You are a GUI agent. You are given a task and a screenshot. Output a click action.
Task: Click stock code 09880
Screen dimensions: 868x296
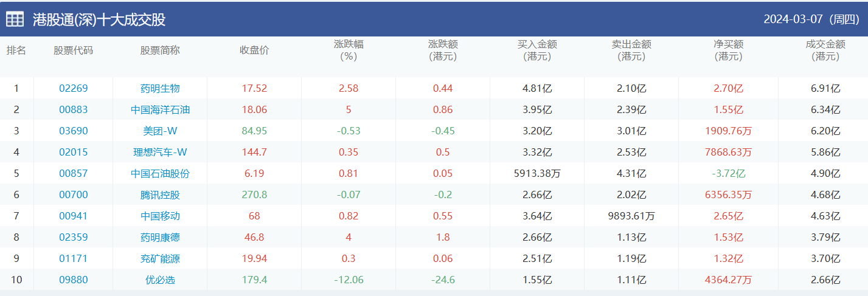click(74, 280)
